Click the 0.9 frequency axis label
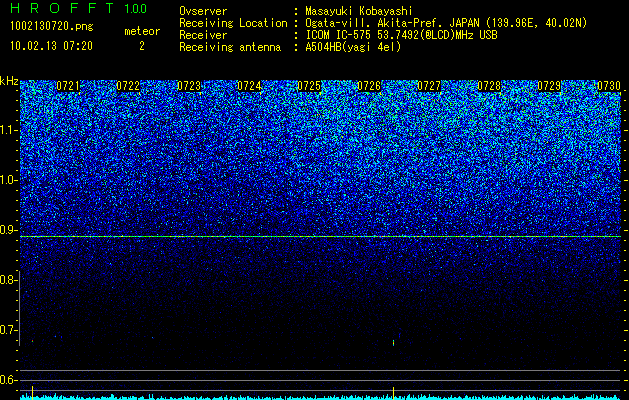 click(8, 230)
